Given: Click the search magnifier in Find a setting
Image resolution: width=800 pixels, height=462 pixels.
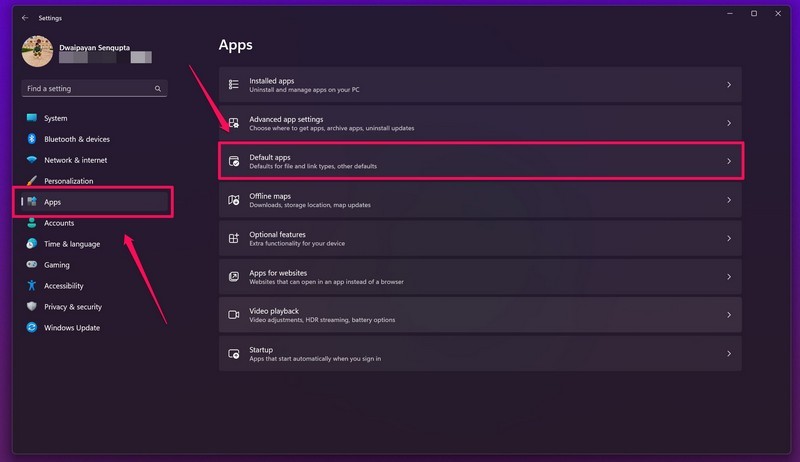Looking at the screenshot, I should (158, 89).
